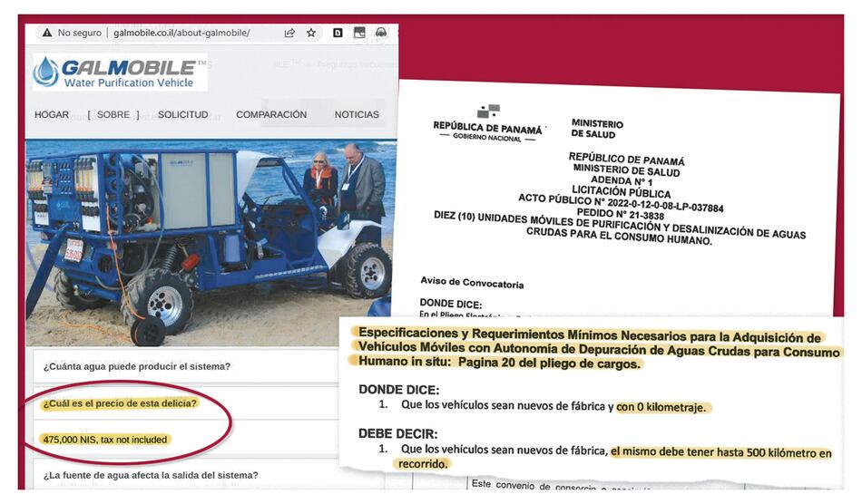Open the square extension icon beside the star
The image size is (862, 504).
point(338,33)
